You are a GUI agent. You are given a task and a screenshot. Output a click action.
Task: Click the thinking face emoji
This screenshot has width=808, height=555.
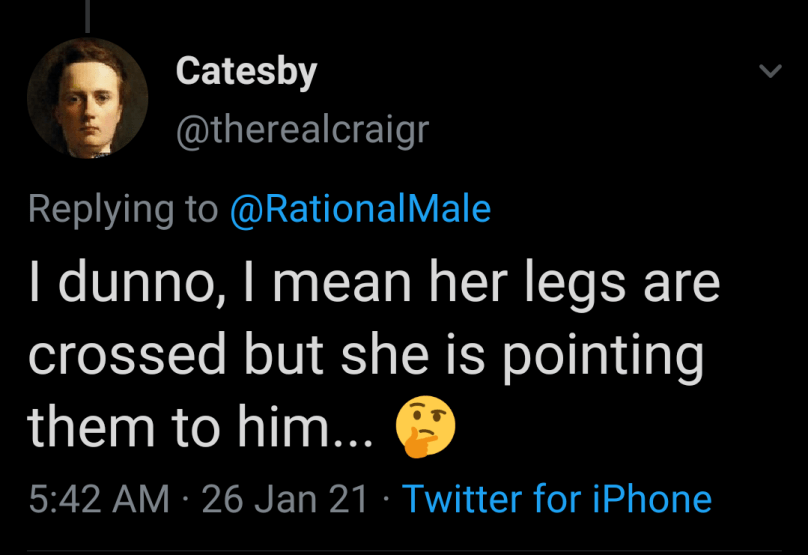425,425
